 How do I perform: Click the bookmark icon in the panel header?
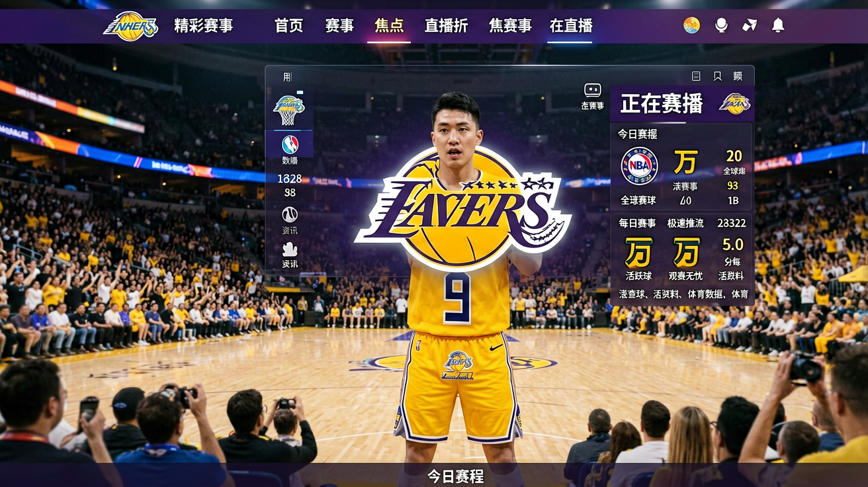(x=717, y=76)
